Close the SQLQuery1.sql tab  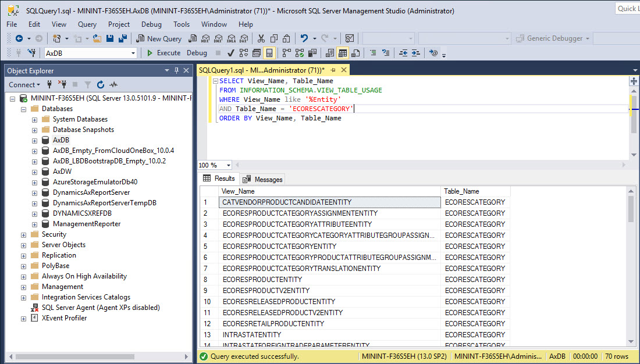[x=344, y=70]
